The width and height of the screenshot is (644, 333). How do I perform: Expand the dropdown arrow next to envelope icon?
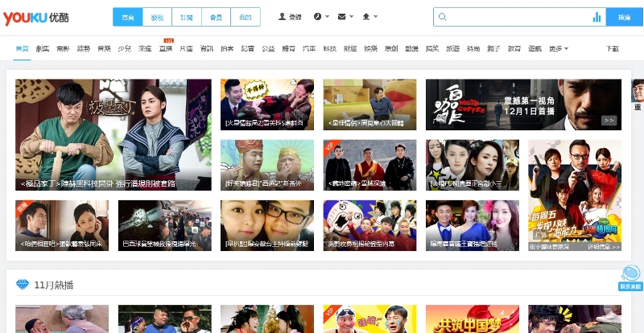coord(352,17)
